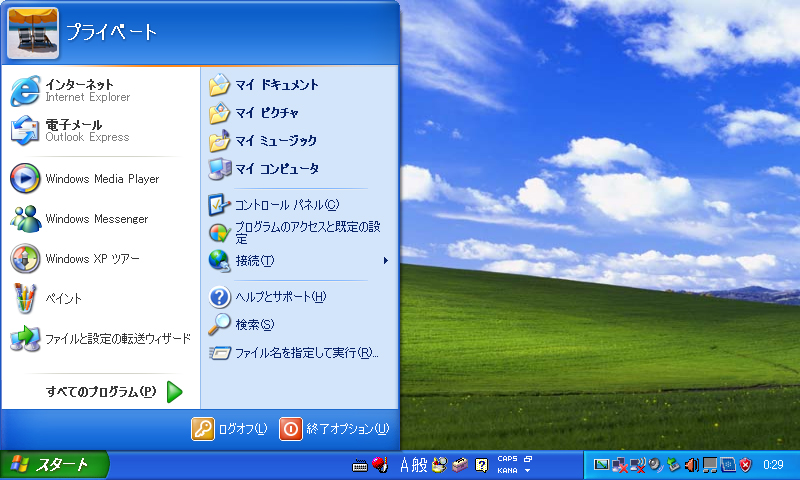Click the Safely Remove Hardware tray icon
The height and width of the screenshot is (480, 800).
coord(673,465)
